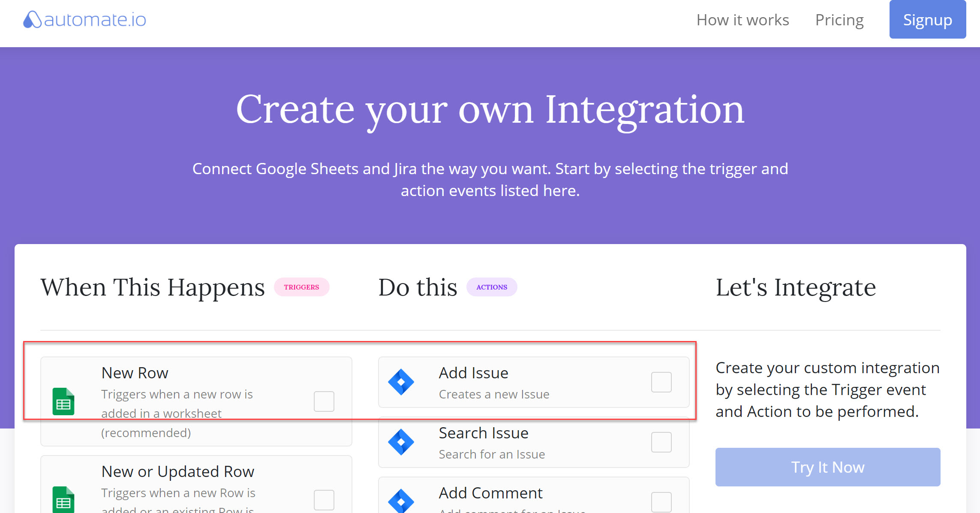Screen dimensions: 980x513
Task: Click the Jira icon next to Add Comment
Action: pos(401,501)
